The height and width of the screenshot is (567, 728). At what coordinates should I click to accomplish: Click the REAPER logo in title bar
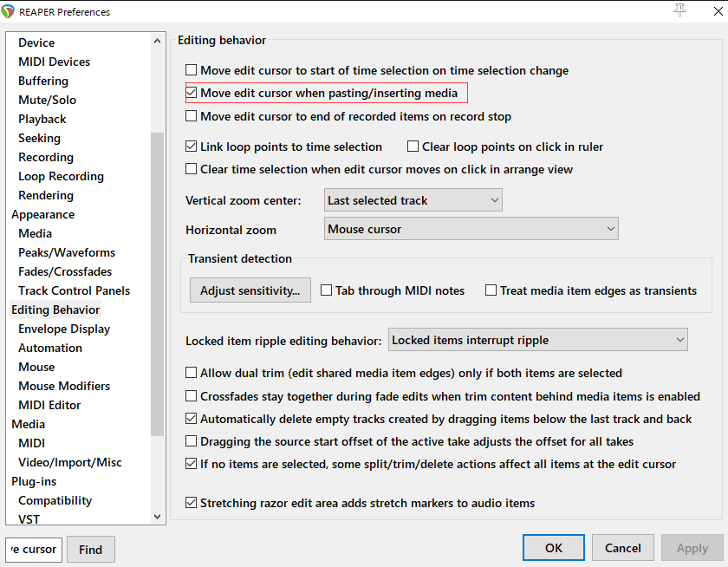click(x=10, y=12)
